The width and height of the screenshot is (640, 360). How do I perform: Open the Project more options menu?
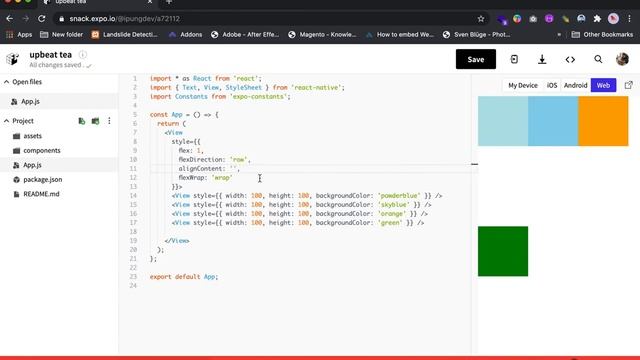coord(109,121)
